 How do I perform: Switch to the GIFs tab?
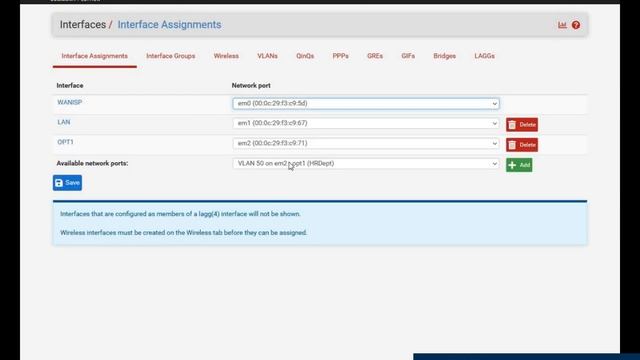[x=408, y=56]
